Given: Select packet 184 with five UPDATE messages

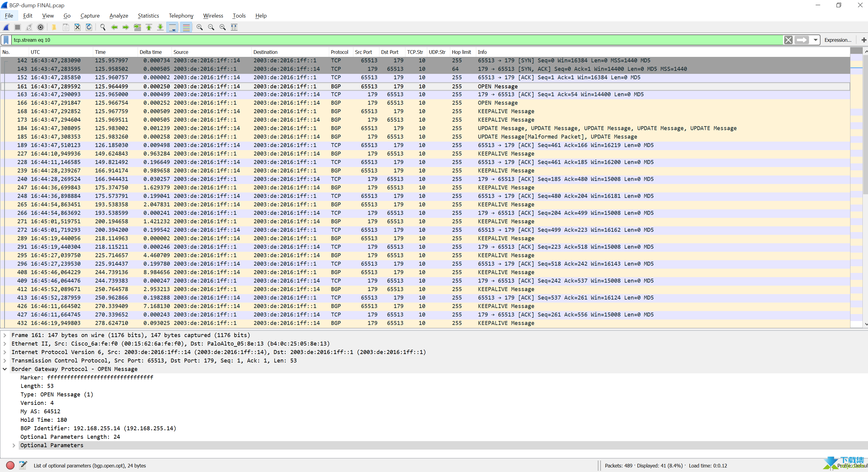Looking at the screenshot, I should click(425, 128).
